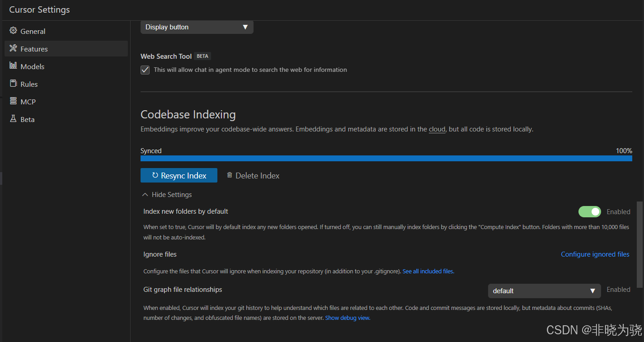Click the Resync Index button
Screen dimensions: 644x342
pyautogui.click(x=179, y=176)
